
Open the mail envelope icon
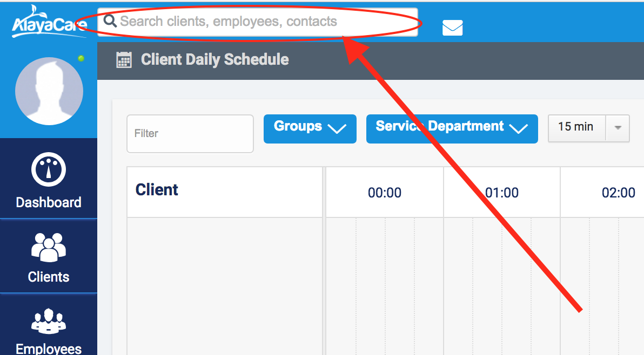[452, 28]
